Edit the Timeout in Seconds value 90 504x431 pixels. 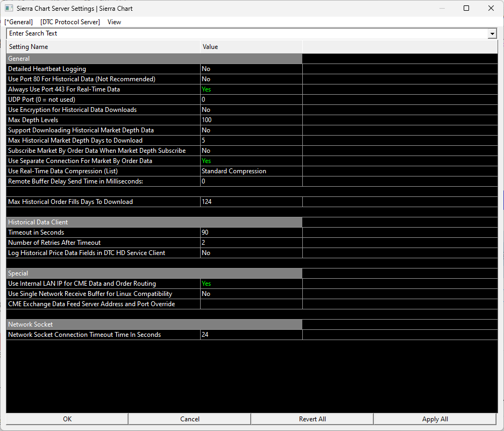coord(251,232)
